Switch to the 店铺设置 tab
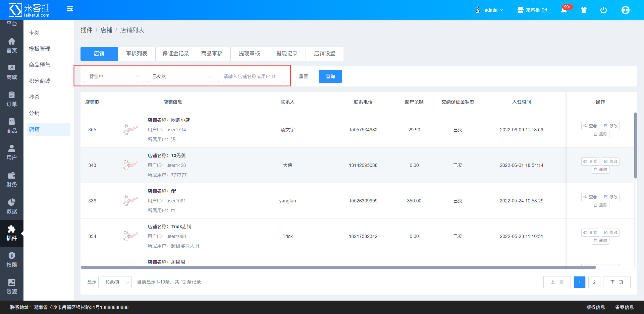 point(325,54)
